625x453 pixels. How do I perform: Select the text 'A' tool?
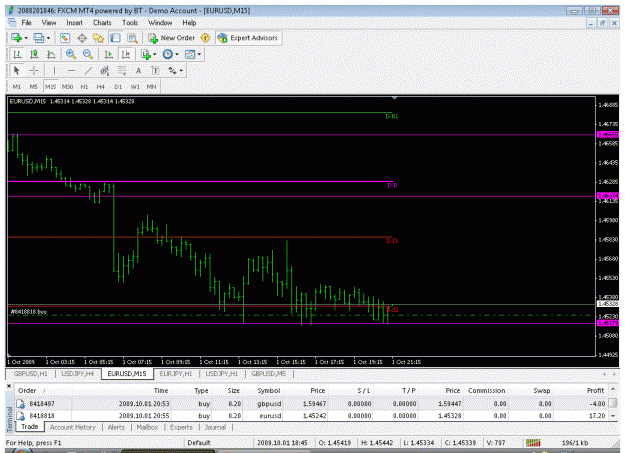pyautogui.click(x=138, y=71)
